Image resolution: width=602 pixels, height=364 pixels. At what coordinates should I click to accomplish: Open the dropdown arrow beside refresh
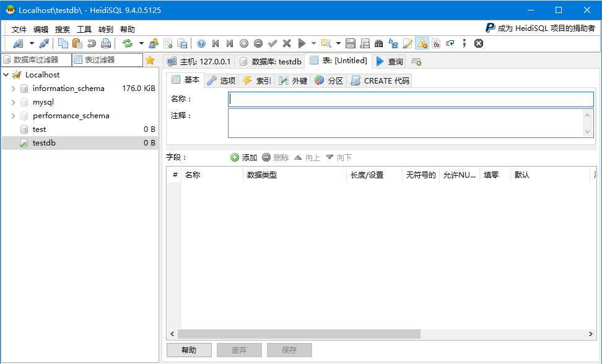[141, 43]
